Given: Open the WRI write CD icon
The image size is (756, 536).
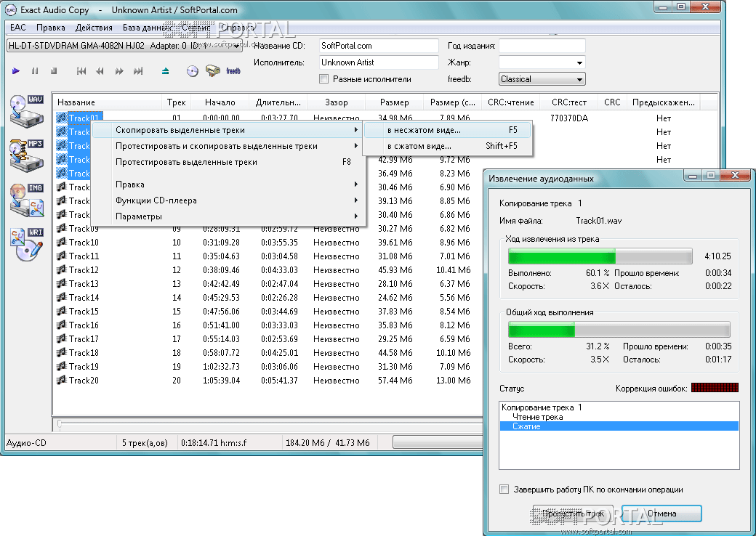Looking at the screenshot, I should coord(27,244).
